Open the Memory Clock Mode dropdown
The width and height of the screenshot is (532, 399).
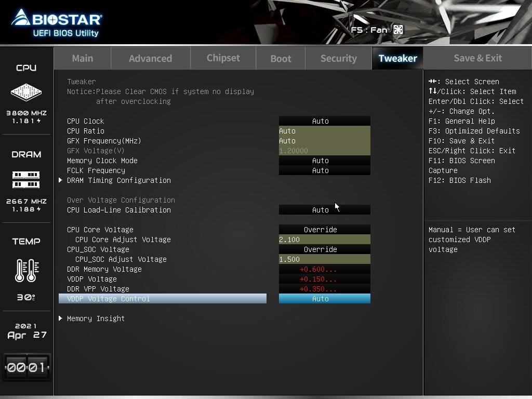(324, 161)
